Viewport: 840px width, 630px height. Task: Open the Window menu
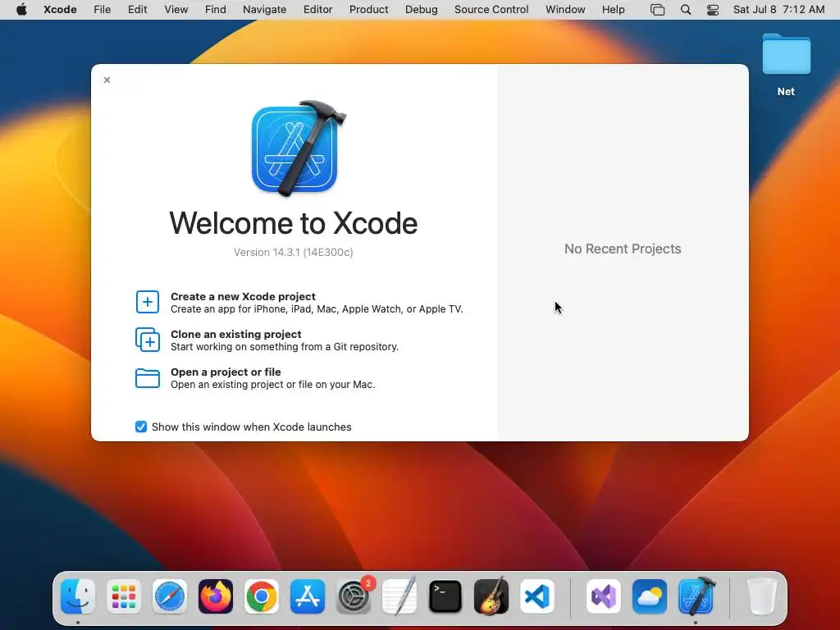click(565, 10)
